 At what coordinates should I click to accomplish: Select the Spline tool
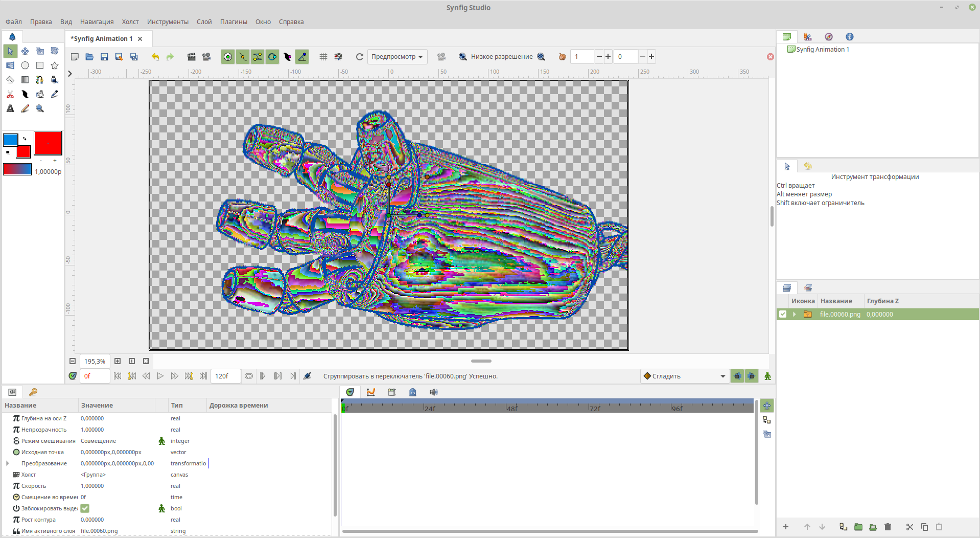39,80
